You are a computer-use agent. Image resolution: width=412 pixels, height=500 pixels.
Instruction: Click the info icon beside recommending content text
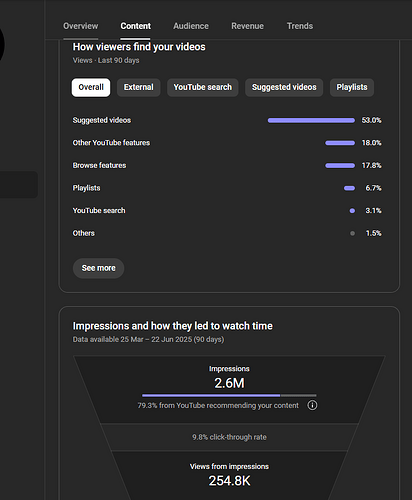pyautogui.click(x=312, y=405)
